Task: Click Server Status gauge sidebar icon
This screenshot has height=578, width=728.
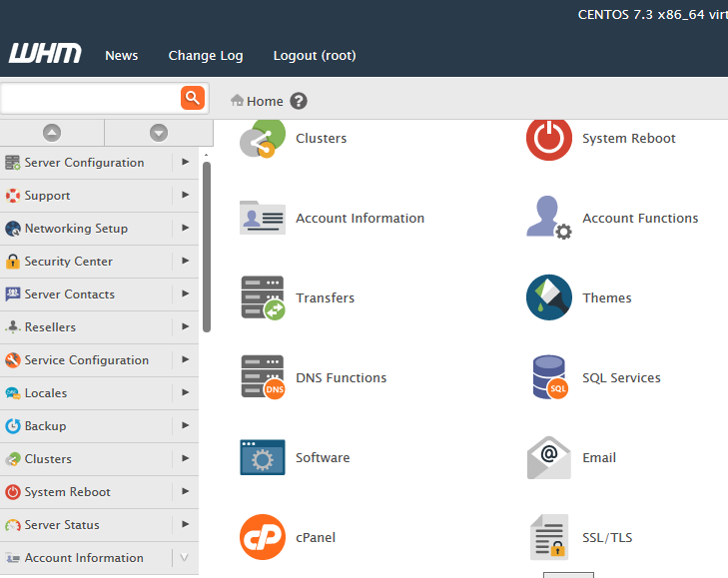Action: tap(13, 525)
